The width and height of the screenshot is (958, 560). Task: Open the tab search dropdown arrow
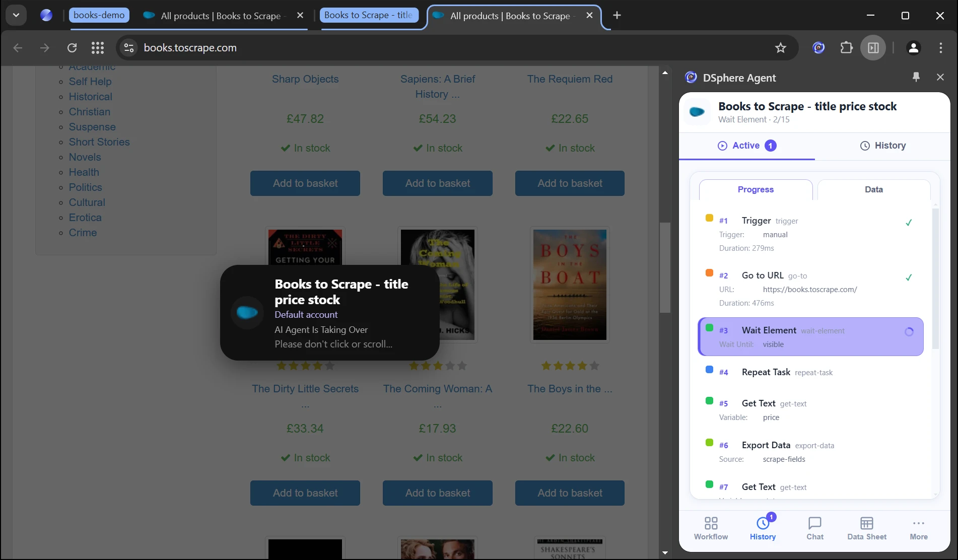16,15
